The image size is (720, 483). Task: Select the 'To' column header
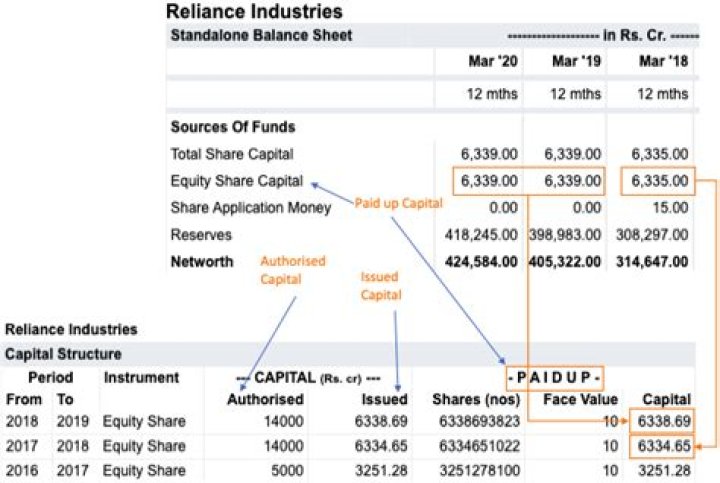pos(65,399)
